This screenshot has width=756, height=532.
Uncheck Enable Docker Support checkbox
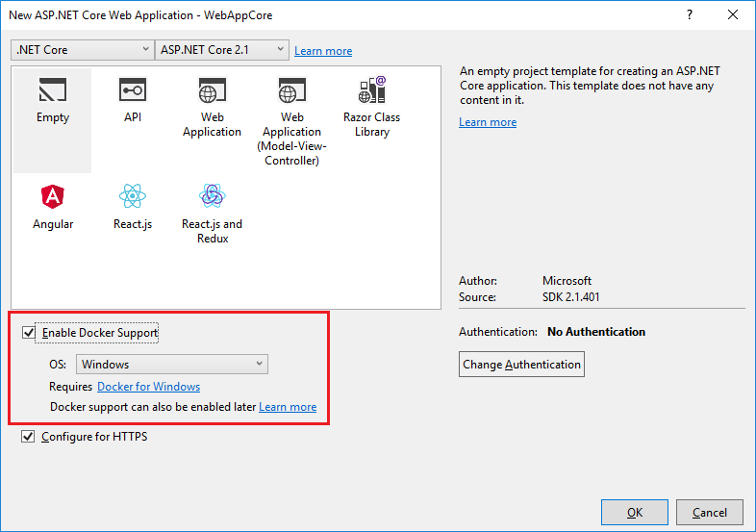(29, 333)
